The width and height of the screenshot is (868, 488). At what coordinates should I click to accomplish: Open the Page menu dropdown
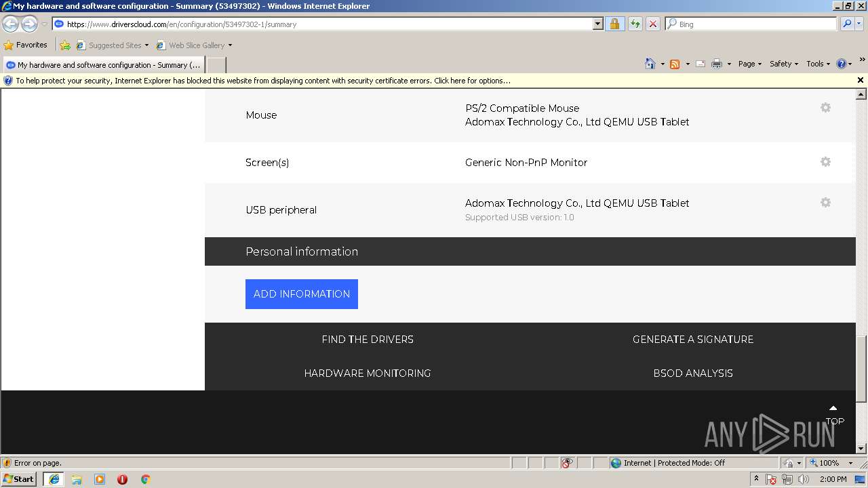749,64
